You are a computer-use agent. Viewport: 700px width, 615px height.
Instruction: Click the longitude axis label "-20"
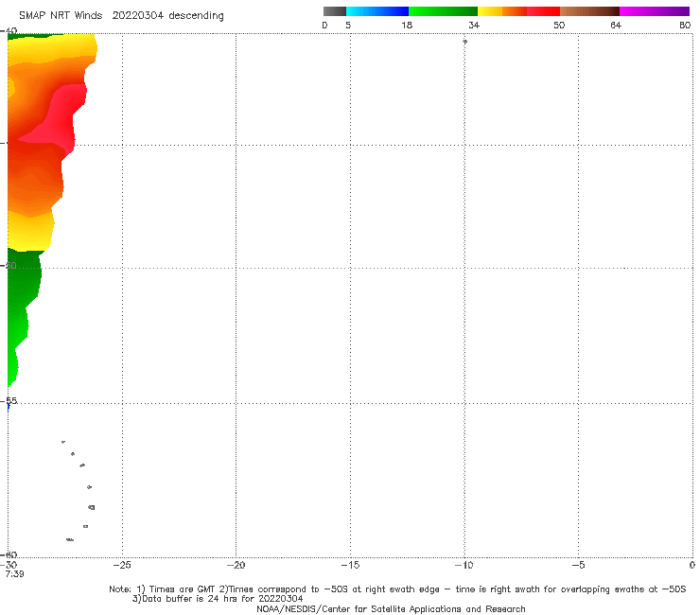click(x=236, y=565)
